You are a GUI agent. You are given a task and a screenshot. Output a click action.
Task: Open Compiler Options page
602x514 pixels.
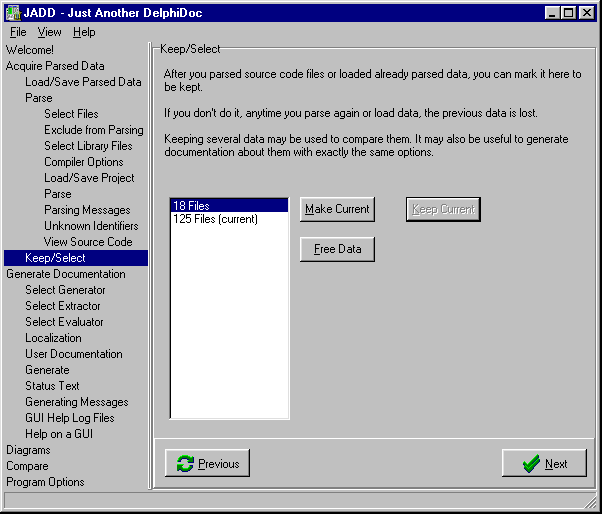click(84, 162)
